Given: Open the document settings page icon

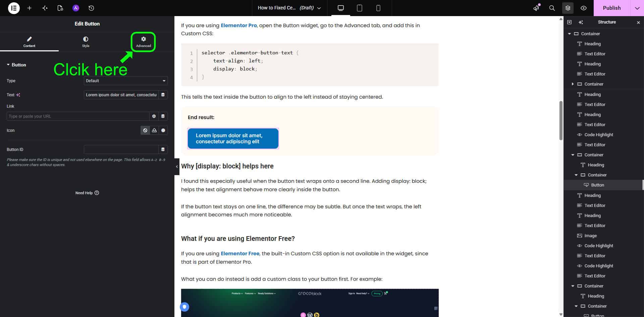Looking at the screenshot, I should 60,8.
